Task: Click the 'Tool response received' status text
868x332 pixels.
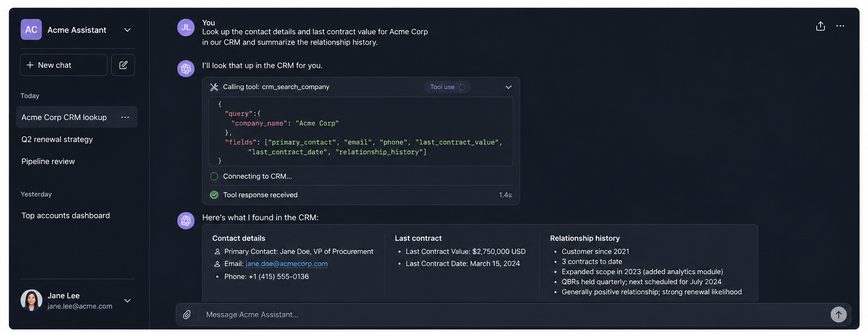Action: pyautogui.click(x=261, y=195)
